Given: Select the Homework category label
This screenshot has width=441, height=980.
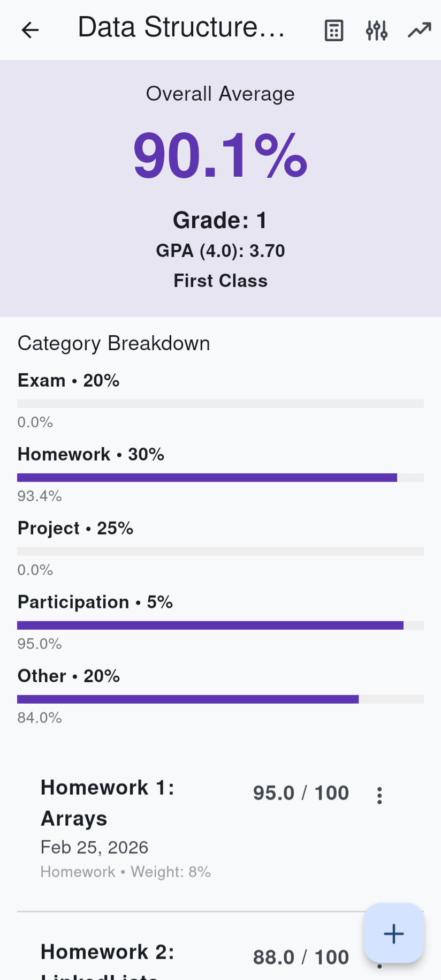Looking at the screenshot, I should (x=90, y=454).
